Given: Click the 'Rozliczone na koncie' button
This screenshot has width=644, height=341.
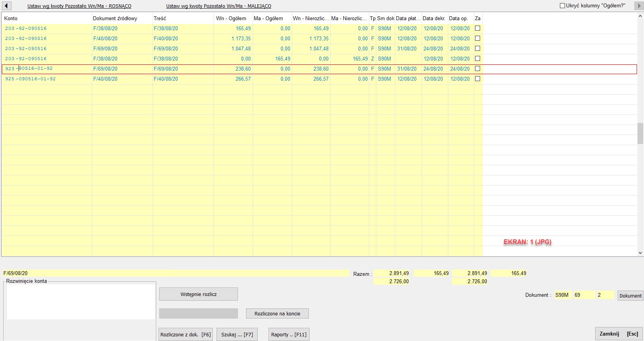Looking at the screenshot, I should coord(277,313).
